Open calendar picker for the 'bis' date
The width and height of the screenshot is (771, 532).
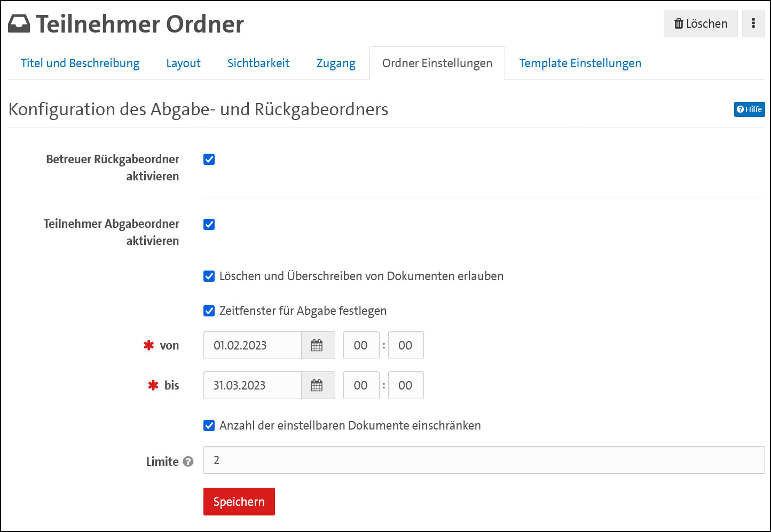[x=317, y=385]
